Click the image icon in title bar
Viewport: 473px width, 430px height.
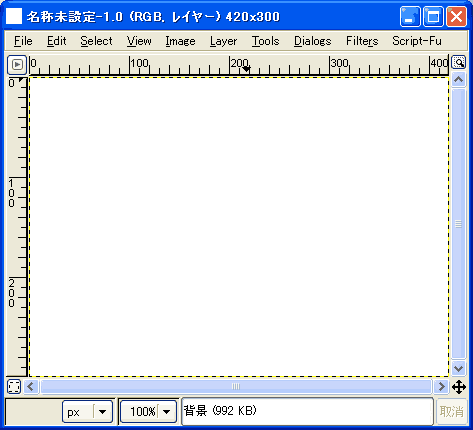[x=14, y=16]
